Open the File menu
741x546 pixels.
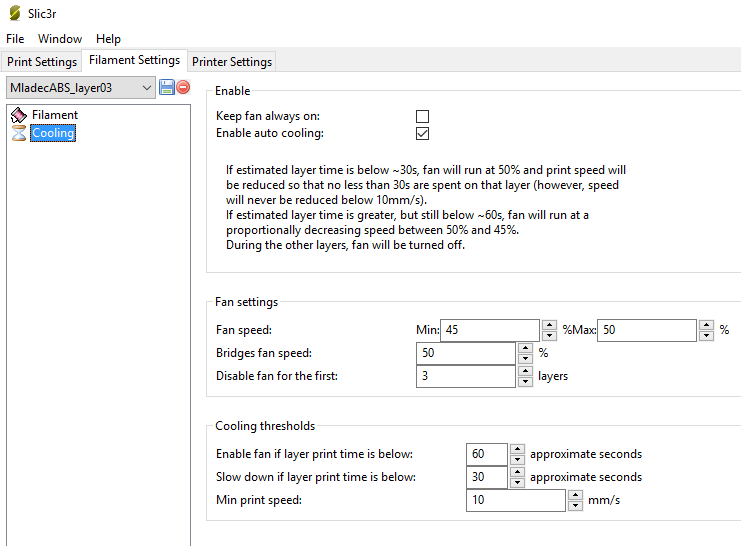tap(15, 39)
